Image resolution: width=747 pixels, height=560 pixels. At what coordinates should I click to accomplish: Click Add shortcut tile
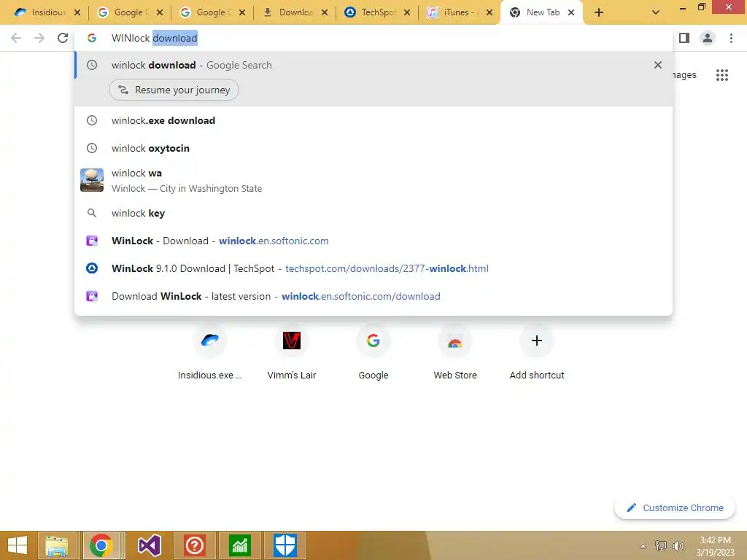[x=537, y=352]
